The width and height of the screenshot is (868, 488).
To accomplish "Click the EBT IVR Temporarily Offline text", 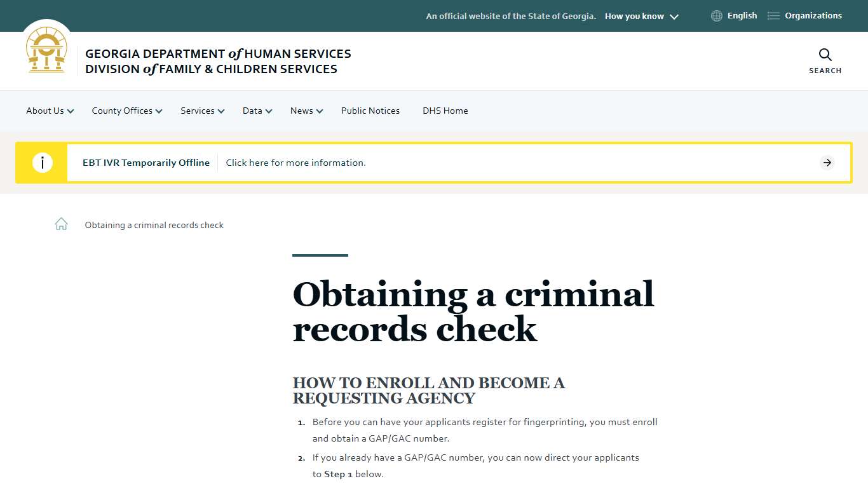I will pos(146,162).
